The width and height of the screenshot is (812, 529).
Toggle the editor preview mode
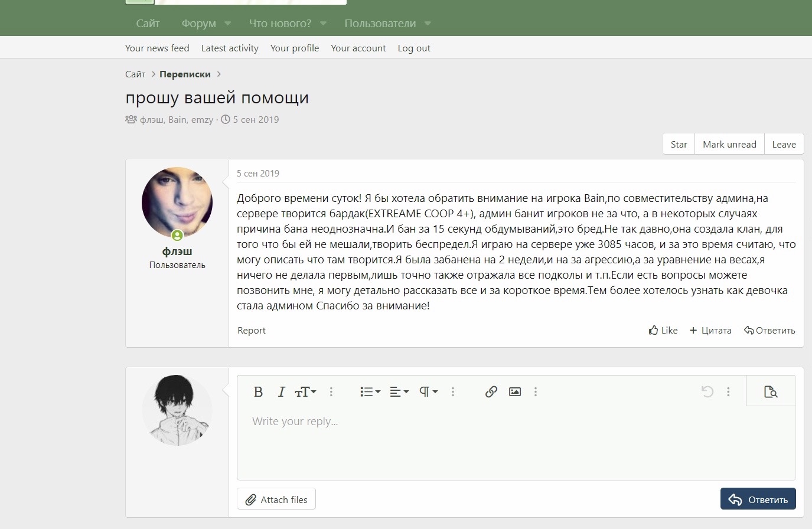tap(770, 391)
